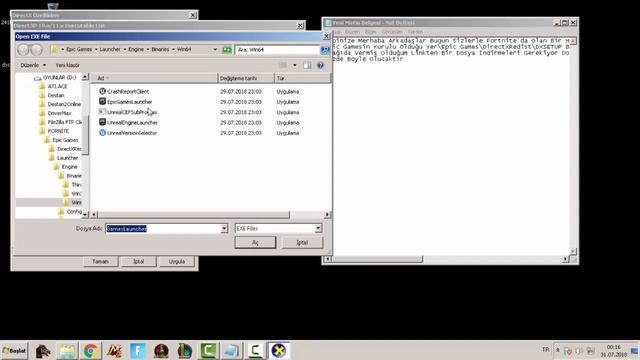Click the green refresh icon beside address bar
This screenshot has width=640, height=360.
click(227, 50)
